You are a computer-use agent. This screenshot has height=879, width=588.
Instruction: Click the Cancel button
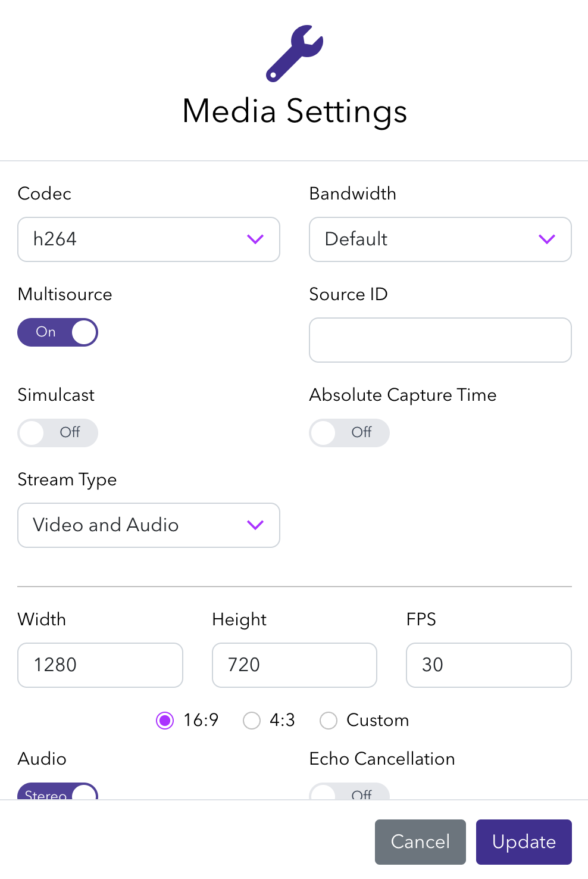pos(420,841)
